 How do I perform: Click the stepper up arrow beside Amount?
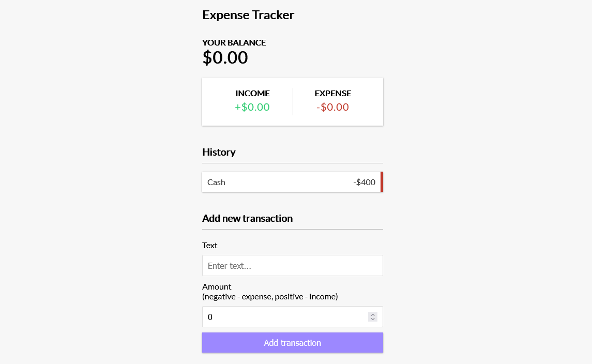click(372, 314)
